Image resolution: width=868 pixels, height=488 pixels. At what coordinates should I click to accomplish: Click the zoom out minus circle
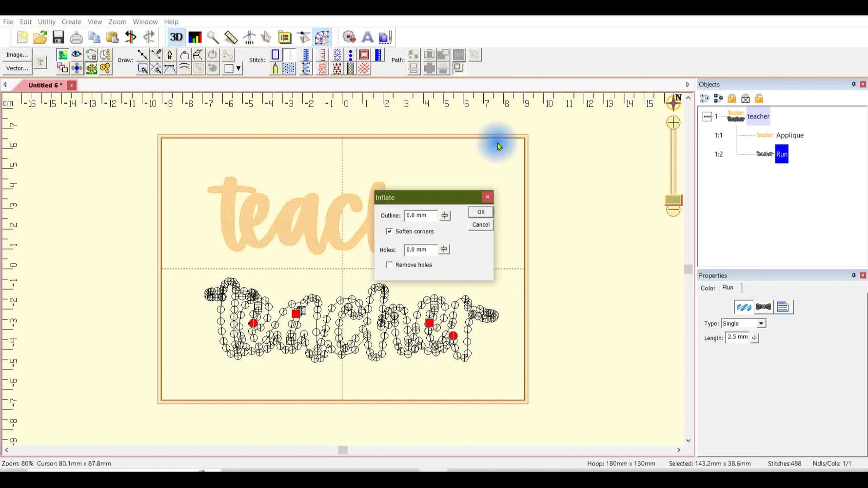click(x=673, y=211)
